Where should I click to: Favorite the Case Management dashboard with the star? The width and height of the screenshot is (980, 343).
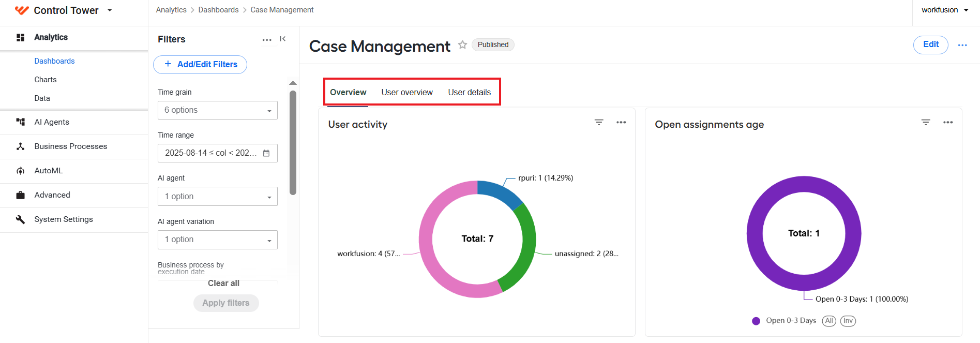tap(462, 45)
